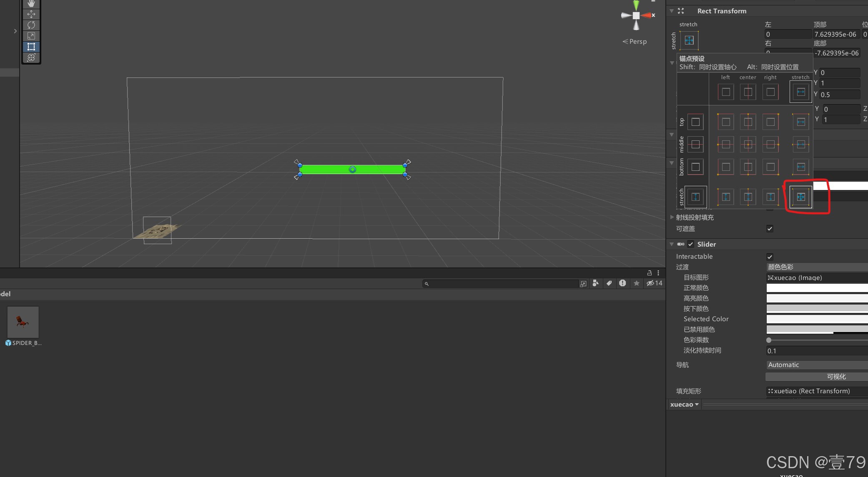This screenshot has height=477, width=868.
Task: Expand the collapsed left panel arrow
Action: point(15,31)
